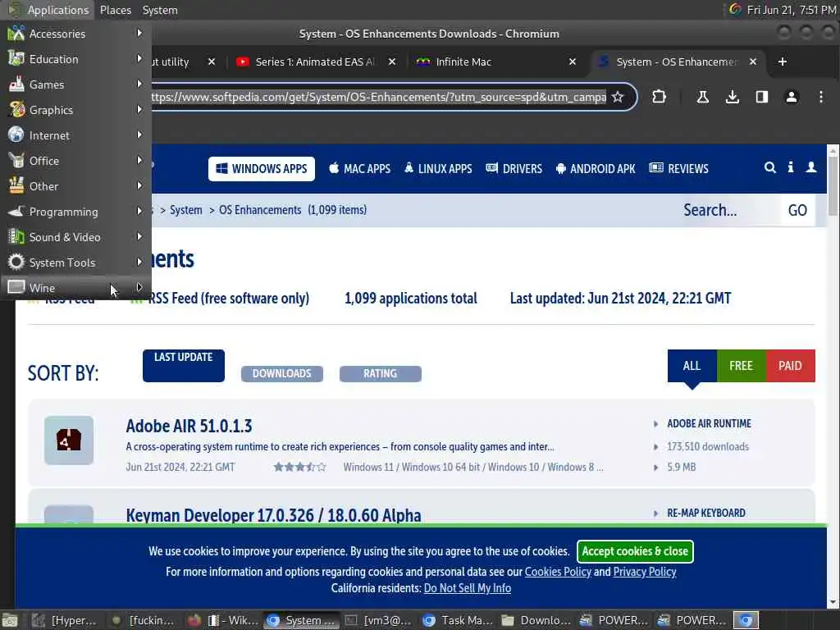Sort by LAST UPDATE
840x630 pixels.
tap(184, 366)
